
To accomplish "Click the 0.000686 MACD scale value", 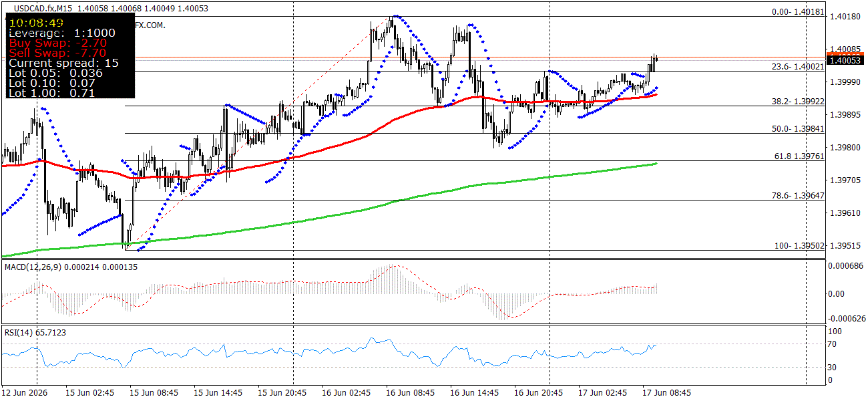I will point(845,266).
